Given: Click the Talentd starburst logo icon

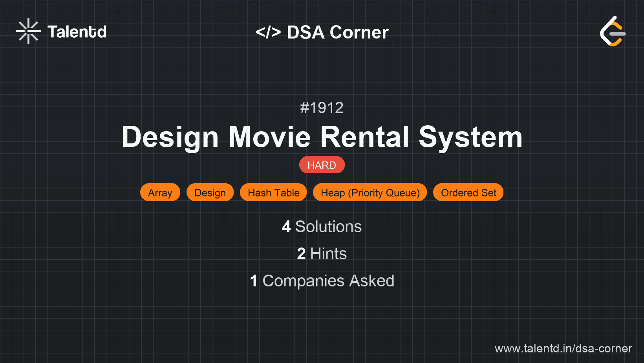Looking at the screenshot, I should (x=28, y=31).
